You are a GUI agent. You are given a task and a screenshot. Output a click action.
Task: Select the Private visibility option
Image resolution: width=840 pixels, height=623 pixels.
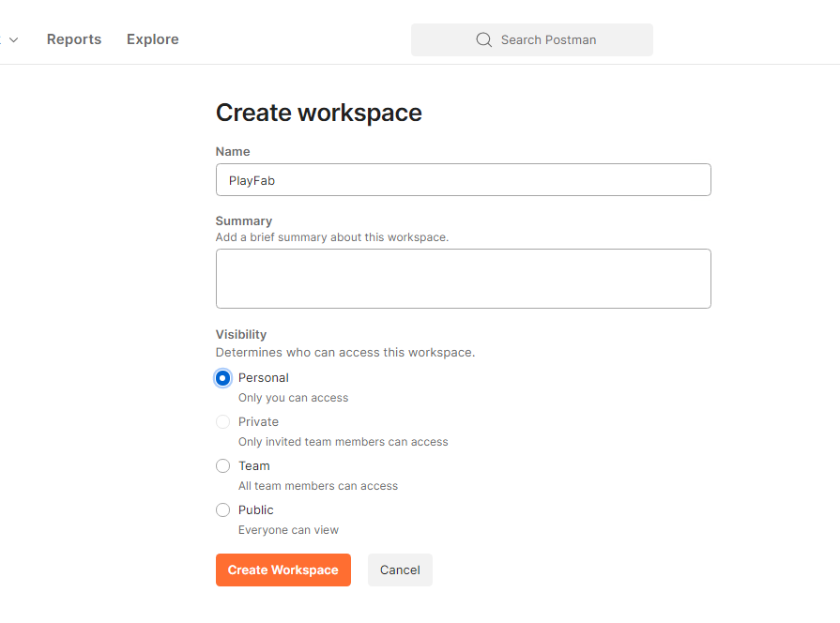[x=222, y=421]
